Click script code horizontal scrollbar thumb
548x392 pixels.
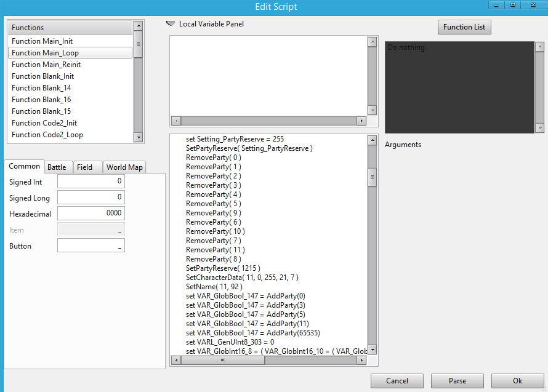[223, 360]
